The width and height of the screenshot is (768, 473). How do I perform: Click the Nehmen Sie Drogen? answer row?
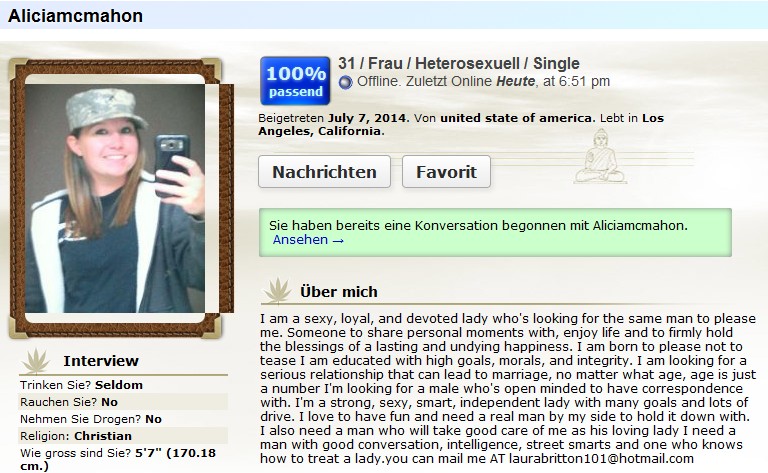pos(123,419)
